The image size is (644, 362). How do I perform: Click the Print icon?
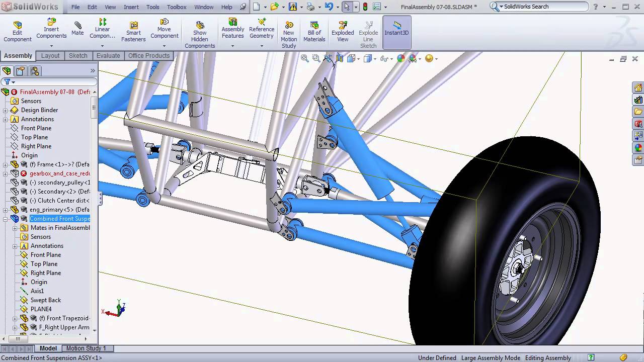click(x=310, y=7)
